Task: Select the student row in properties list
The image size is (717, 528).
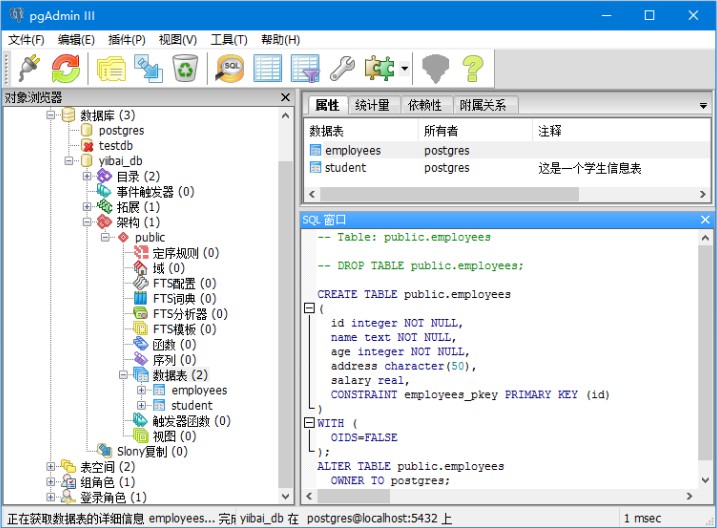Action: click(x=507, y=168)
